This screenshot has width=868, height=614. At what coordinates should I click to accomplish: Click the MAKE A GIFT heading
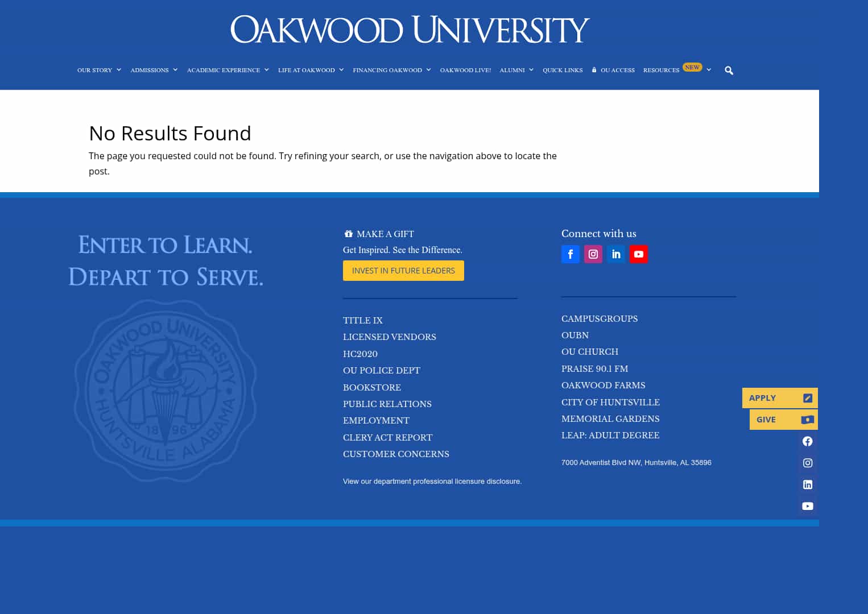coord(385,234)
